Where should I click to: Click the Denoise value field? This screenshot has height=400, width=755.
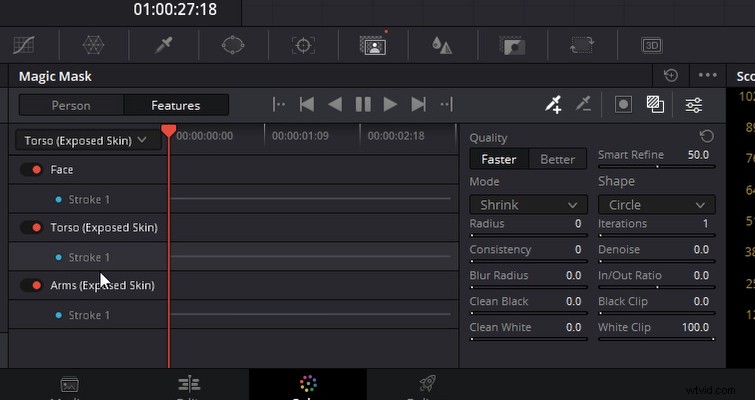[701, 249]
